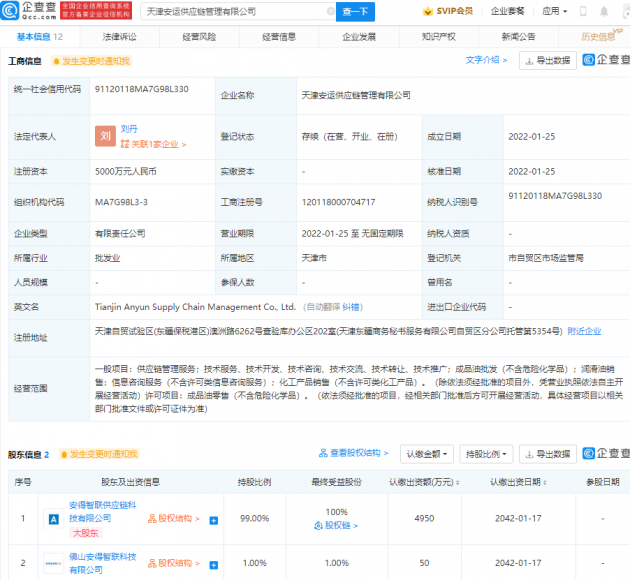Click 导出数据 button in 股东信息 section
The height and width of the screenshot is (580, 630).
click(548, 454)
